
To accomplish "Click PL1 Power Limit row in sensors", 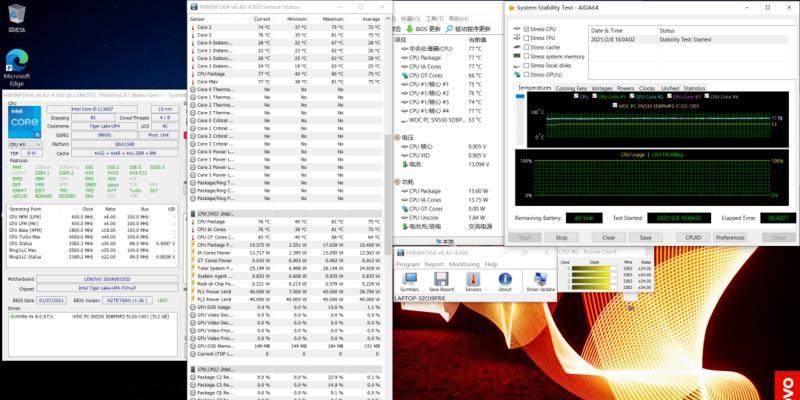I will coord(286,291).
